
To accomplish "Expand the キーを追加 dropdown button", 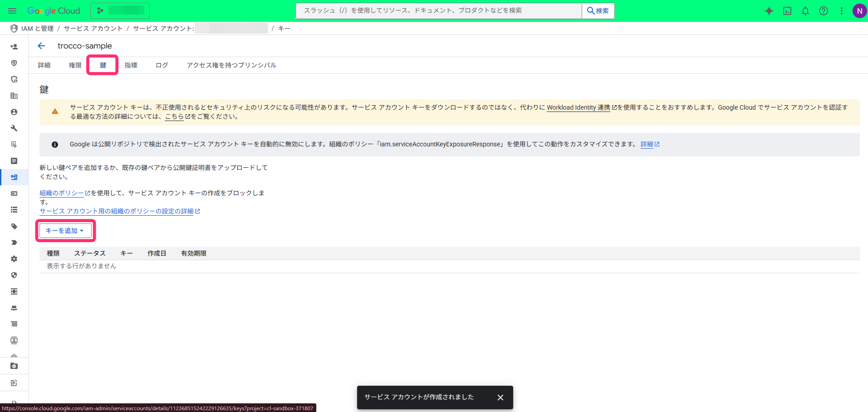I will click(x=65, y=231).
